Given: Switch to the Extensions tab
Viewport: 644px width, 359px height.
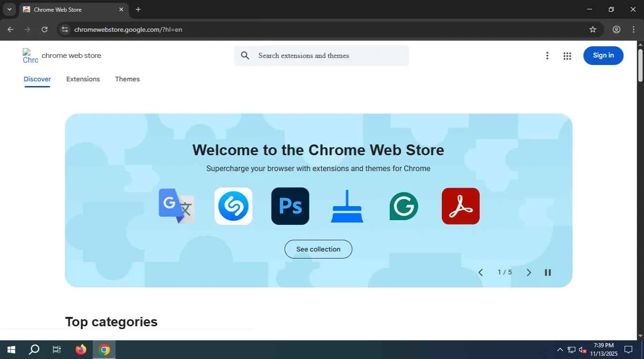Looking at the screenshot, I should [83, 79].
